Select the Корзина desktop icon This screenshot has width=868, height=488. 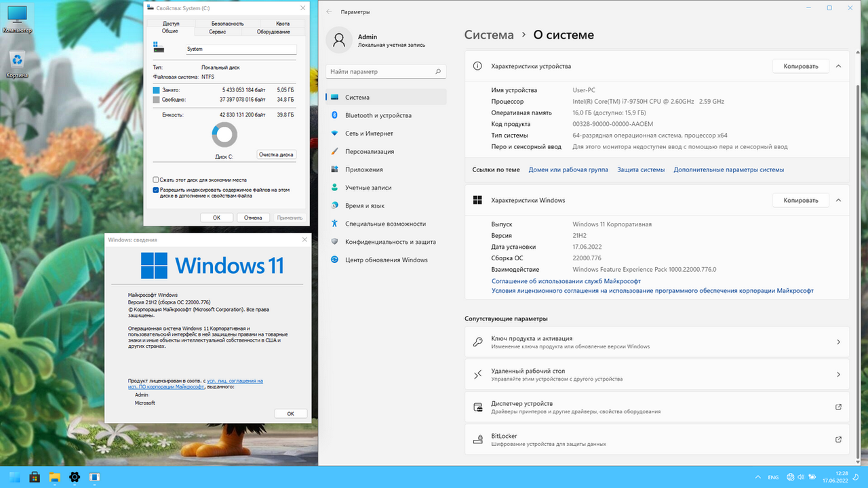17,64
